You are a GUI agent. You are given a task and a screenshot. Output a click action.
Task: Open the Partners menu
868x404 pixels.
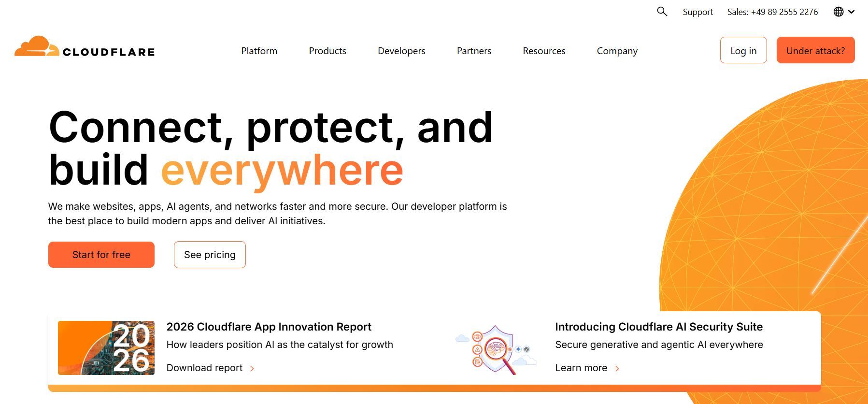(x=474, y=51)
